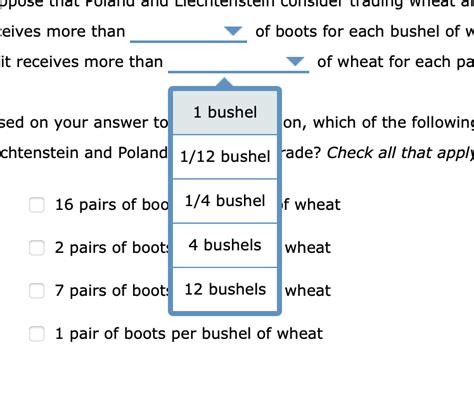This screenshot has height=397, width=474.
Task: Click the '16 pairs of boo' label text
Action: (x=112, y=204)
